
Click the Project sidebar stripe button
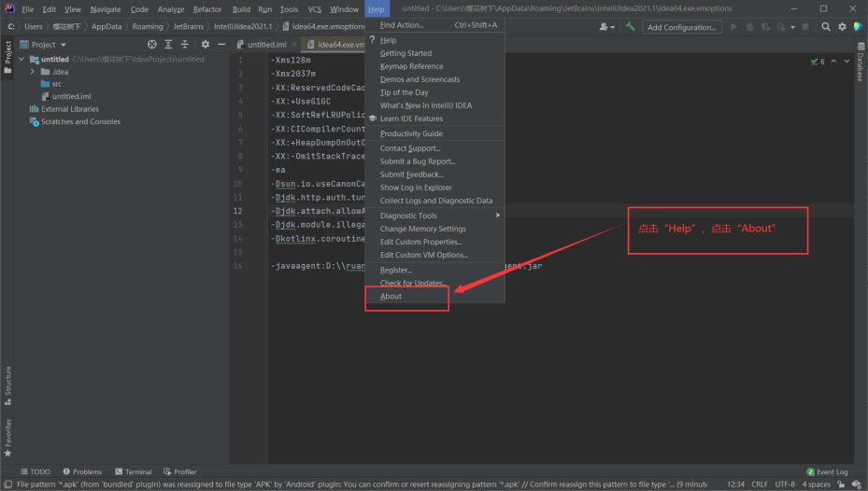7,57
